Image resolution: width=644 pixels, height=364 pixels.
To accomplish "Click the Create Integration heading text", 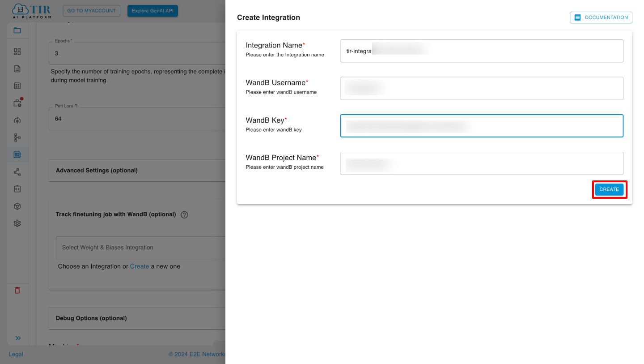I will tap(268, 17).
